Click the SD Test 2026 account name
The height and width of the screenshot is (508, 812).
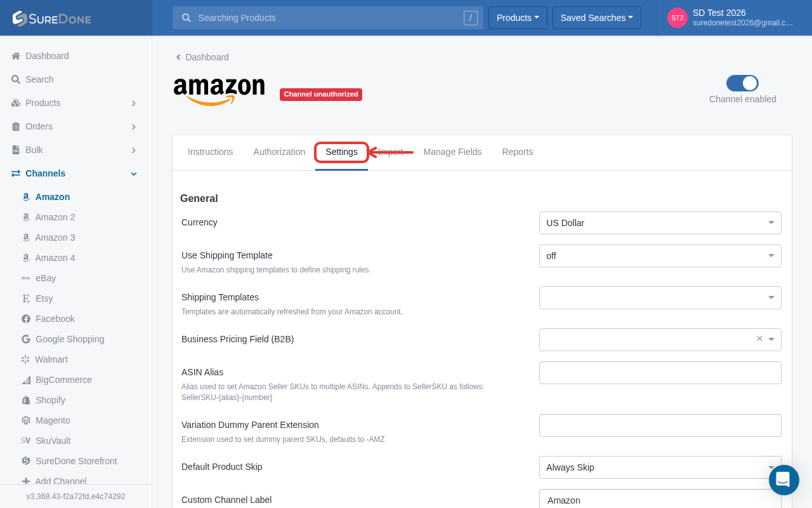[x=719, y=13]
